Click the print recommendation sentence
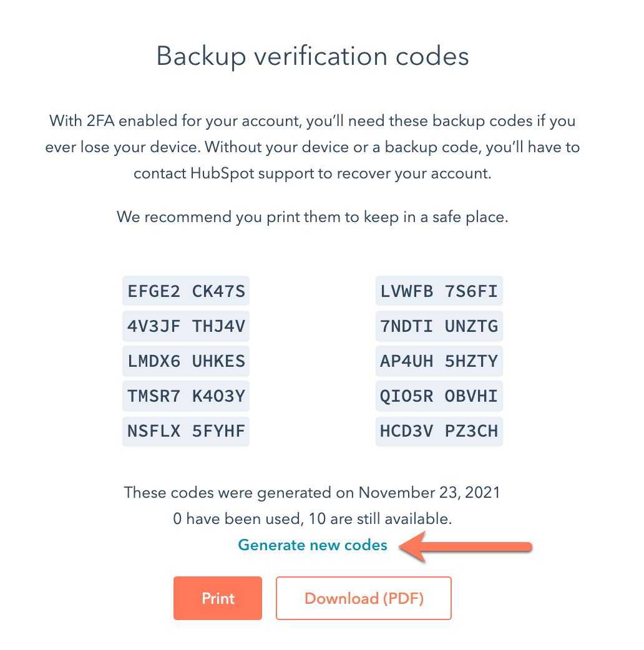 312,216
